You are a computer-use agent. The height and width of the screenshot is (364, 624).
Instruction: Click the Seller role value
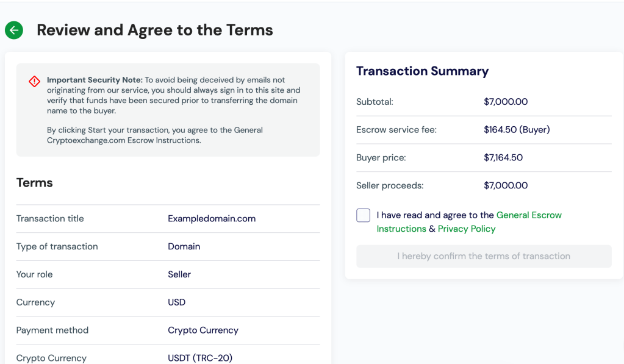(x=179, y=274)
